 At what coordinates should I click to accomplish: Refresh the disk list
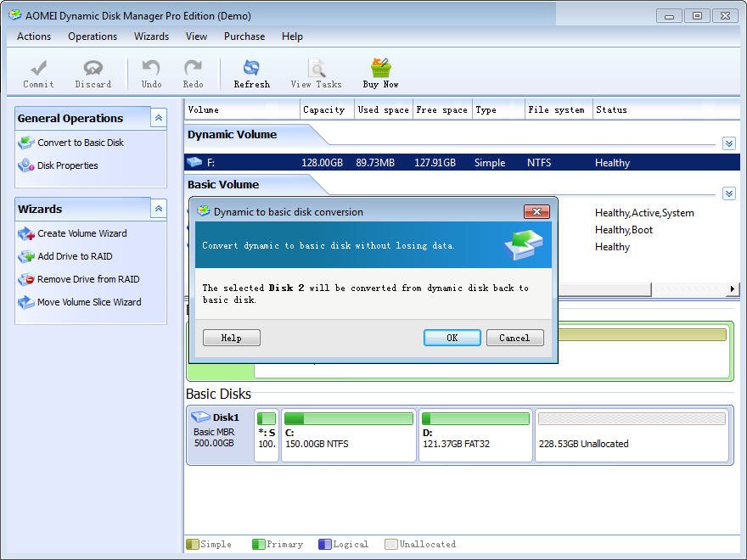click(x=251, y=74)
